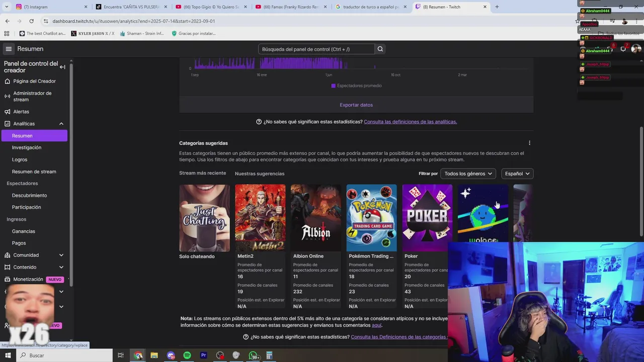The width and height of the screenshot is (644, 362).
Task: Click the taskbar Buscar search box
Action: tap(64, 355)
